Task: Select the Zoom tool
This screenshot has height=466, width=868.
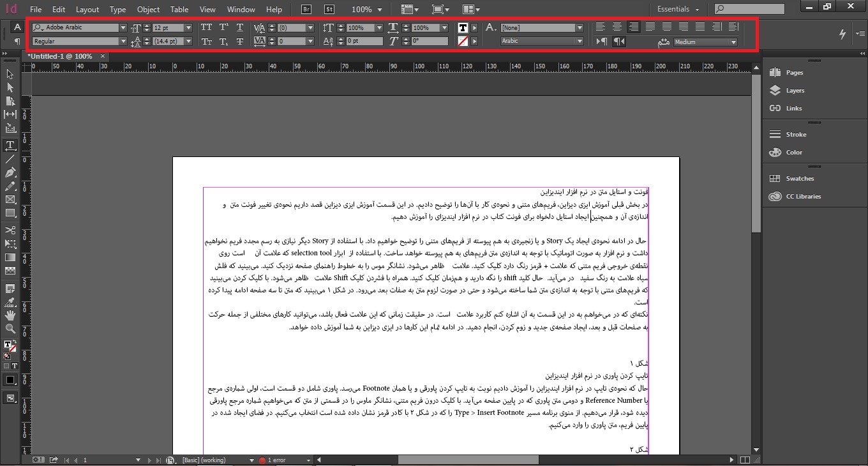Action: coord(10,329)
